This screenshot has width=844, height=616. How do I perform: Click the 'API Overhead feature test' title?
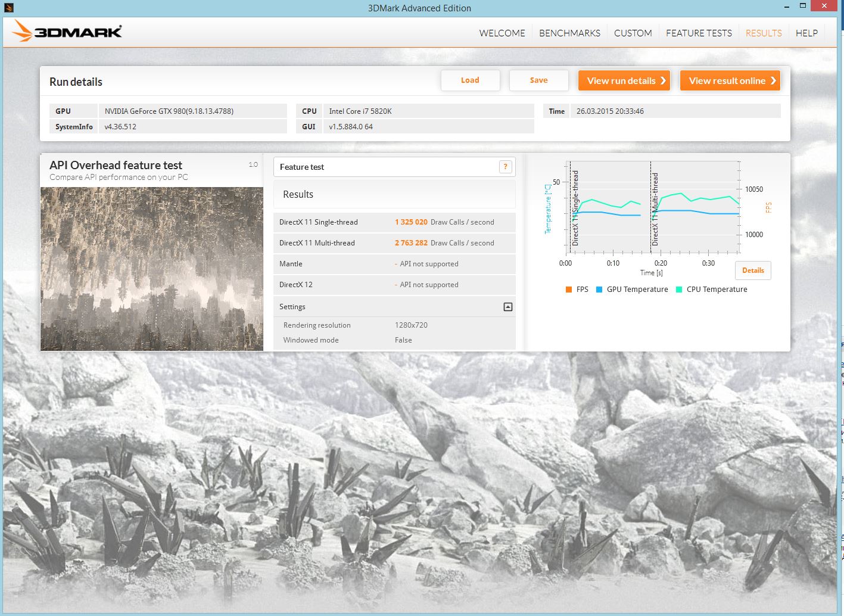[116, 165]
